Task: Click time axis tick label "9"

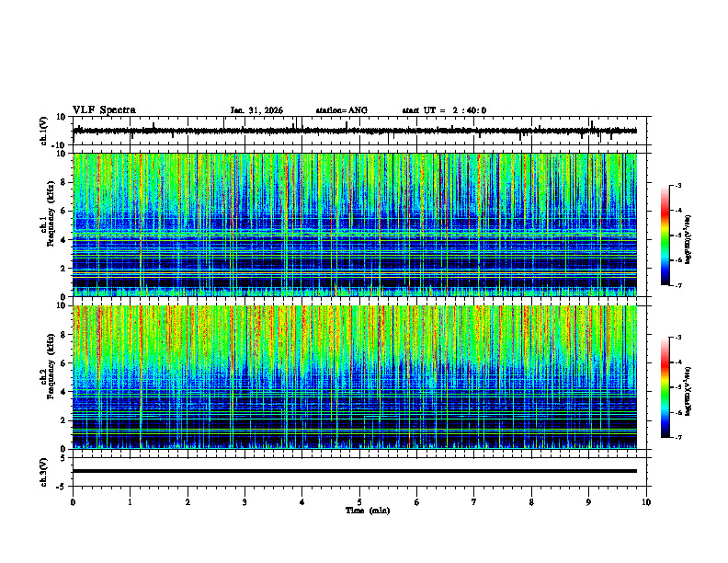Action: point(588,502)
